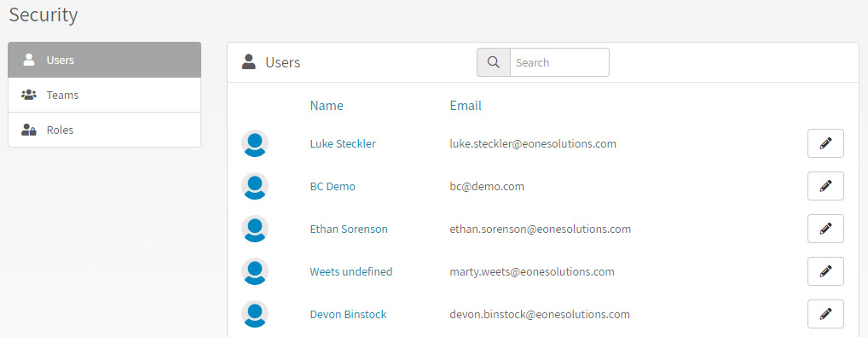Image resolution: width=868 pixels, height=337 pixels.
Task: Click avatar beside Weets undefined
Action: click(x=255, y=271)
